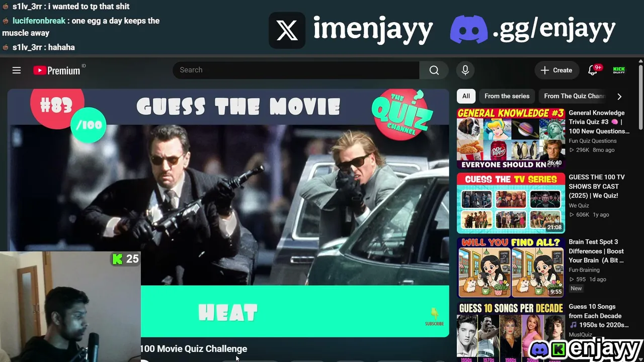
Task: Visit We Quiz channel
Action: tap(579, 205)
